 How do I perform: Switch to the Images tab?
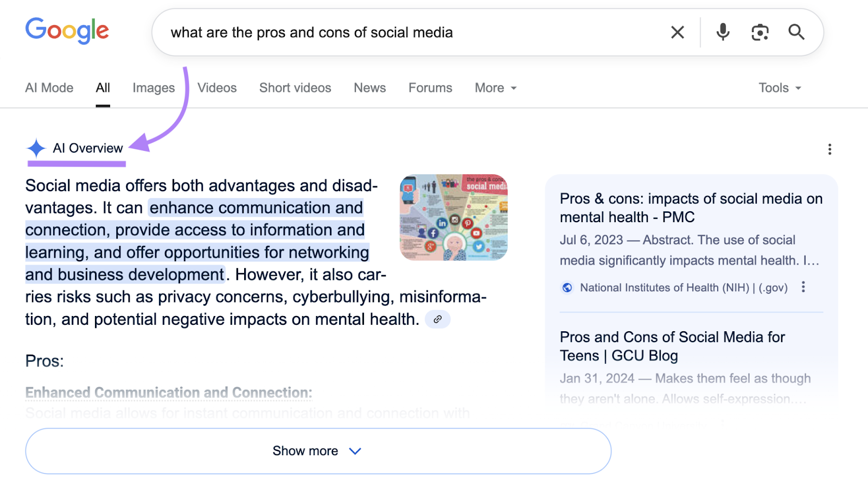[153, 87]
